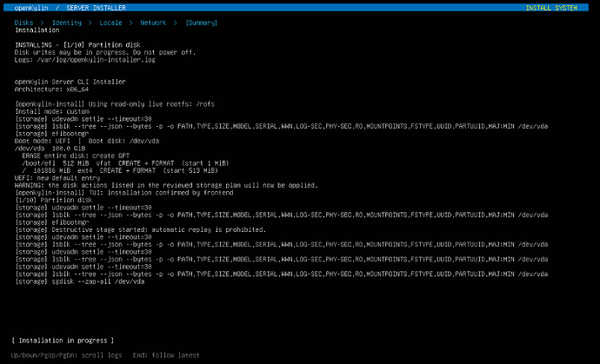Click 'INSTALLING - [1/10] Partition disk' line
The image size is (600, 364).
pyautogui.click(x=77, y=45)
